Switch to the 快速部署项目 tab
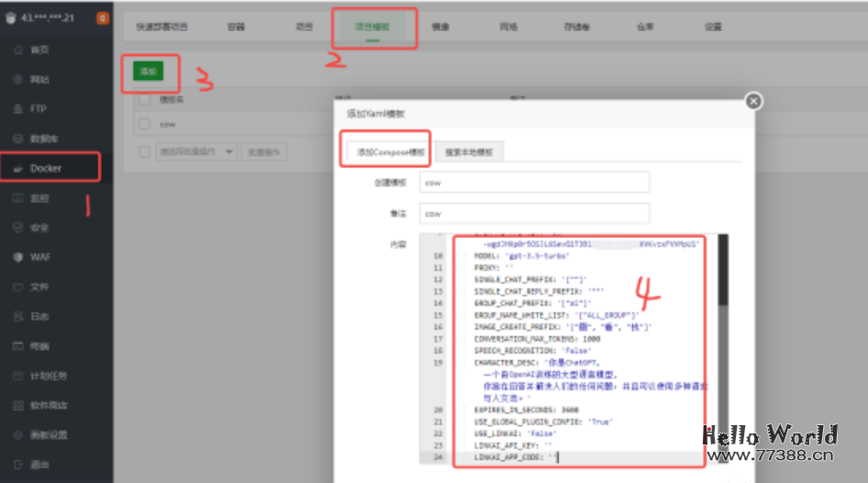Viewport: 868px width, 483px height. 162,27
